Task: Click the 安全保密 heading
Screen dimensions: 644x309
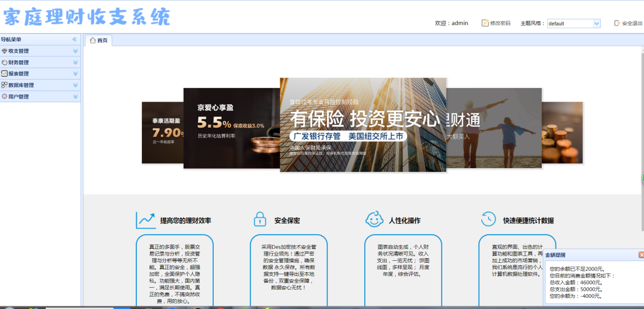Action: pos(287,221)
